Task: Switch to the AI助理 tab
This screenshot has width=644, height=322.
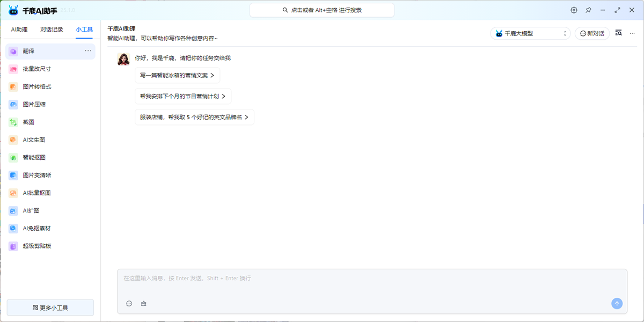Action: tap(19, 30)
